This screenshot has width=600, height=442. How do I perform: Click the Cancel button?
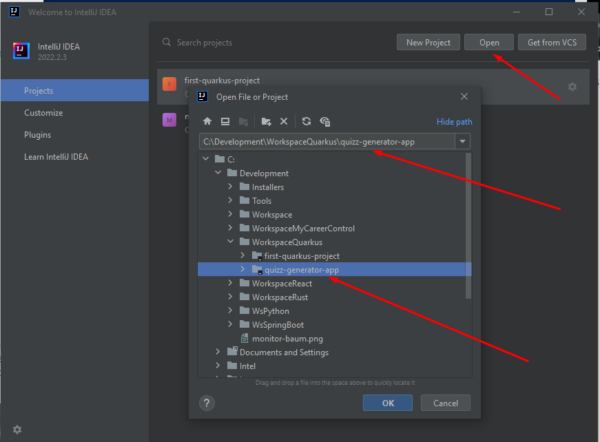[x=445, y=403]
